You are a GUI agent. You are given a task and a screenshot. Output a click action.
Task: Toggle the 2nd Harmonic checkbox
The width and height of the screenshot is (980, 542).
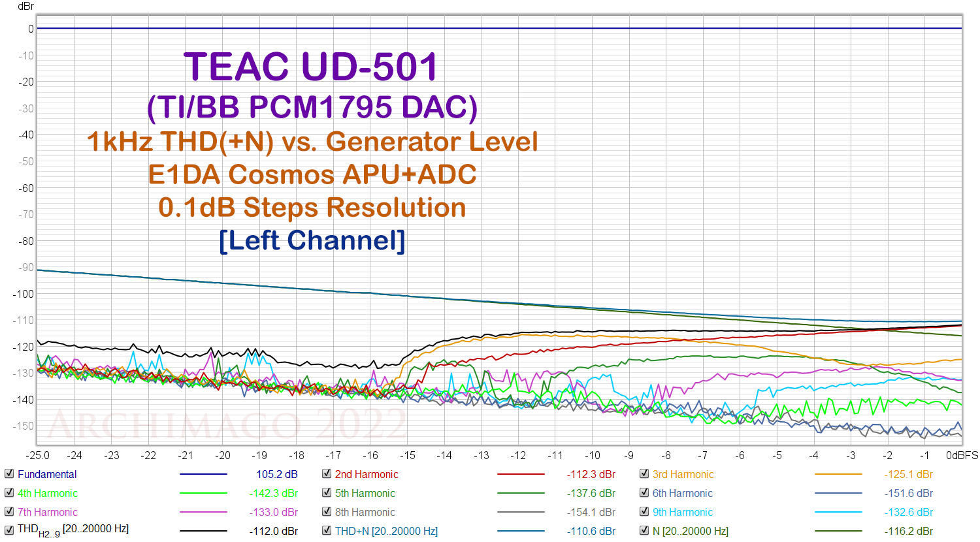point(327,474)
